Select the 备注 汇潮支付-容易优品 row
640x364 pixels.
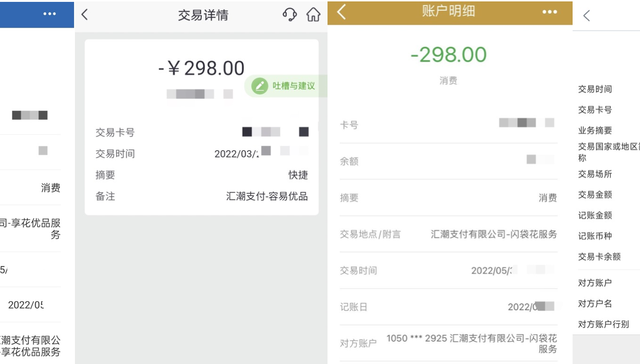pos(202,196)
